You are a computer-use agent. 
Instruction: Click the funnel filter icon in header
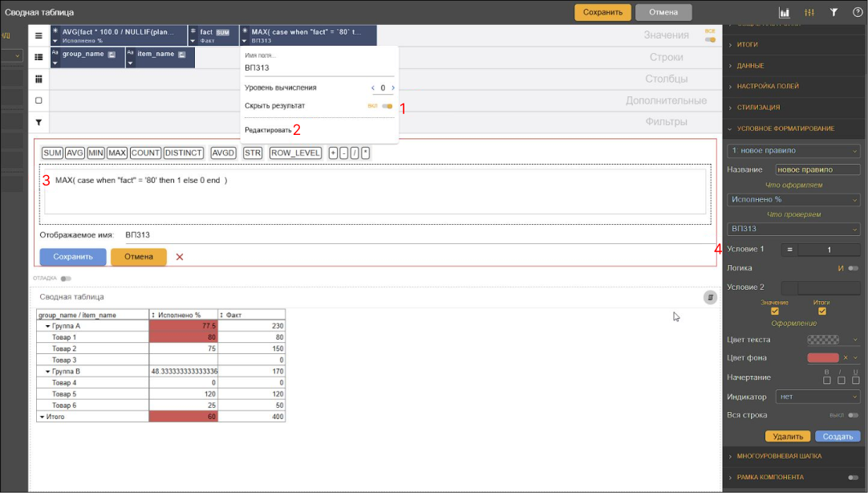point(834,12)
